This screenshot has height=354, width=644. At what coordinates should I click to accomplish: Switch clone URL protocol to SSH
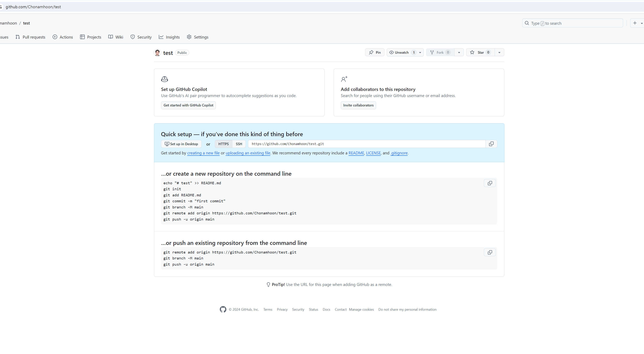pyautogui.click(x=239, y=144)
